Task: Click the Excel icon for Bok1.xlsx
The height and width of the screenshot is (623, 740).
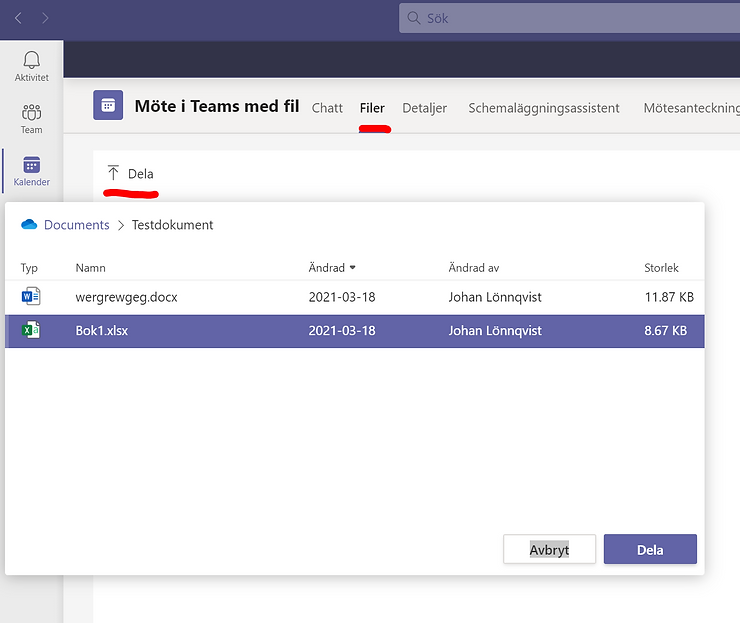Action: point(31,331)
